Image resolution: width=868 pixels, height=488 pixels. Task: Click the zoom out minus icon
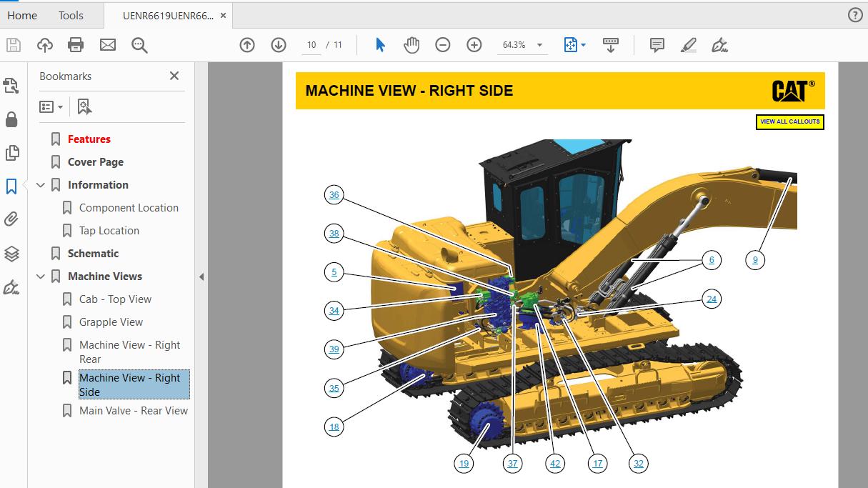pyautogui.click(x=443, y=45)
